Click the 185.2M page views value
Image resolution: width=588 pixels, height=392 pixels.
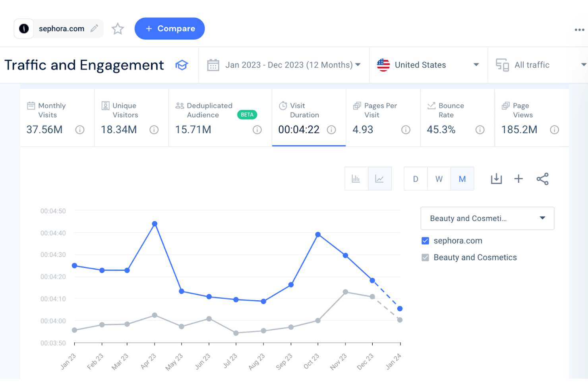(519, 130)
